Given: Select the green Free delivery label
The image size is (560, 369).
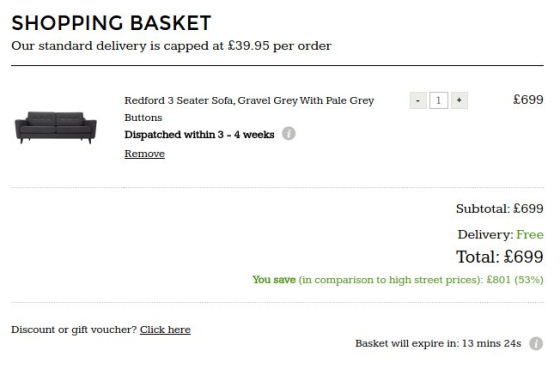Looking at the screenshot, I should (530, 235).
